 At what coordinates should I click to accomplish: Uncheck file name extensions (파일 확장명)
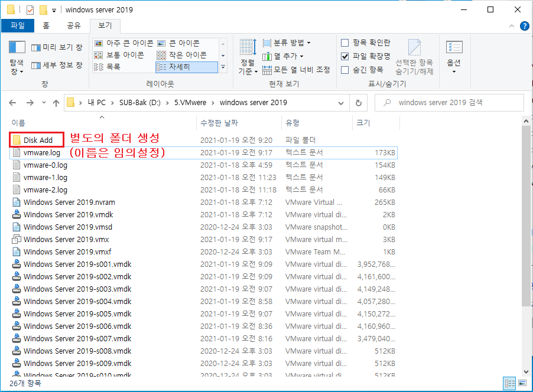(x=344, y=57)
